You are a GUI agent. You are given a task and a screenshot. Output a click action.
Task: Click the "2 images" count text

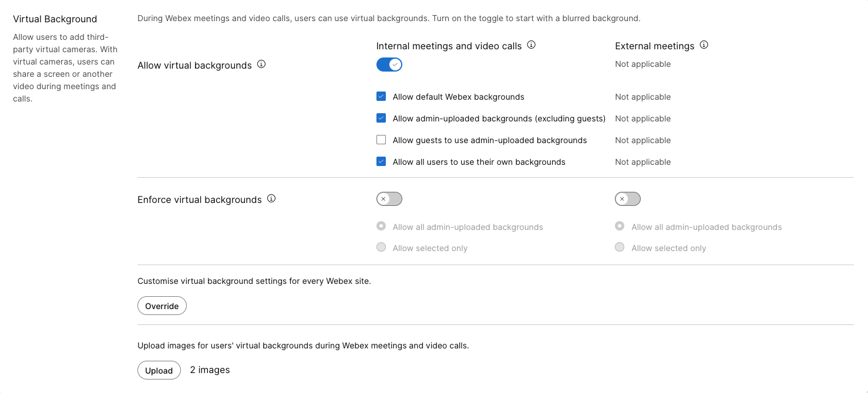210,370
